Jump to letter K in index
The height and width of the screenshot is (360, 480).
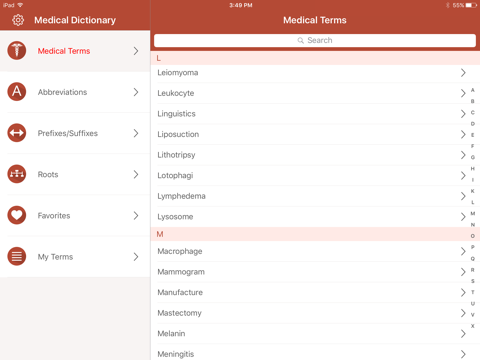point(472,191)
